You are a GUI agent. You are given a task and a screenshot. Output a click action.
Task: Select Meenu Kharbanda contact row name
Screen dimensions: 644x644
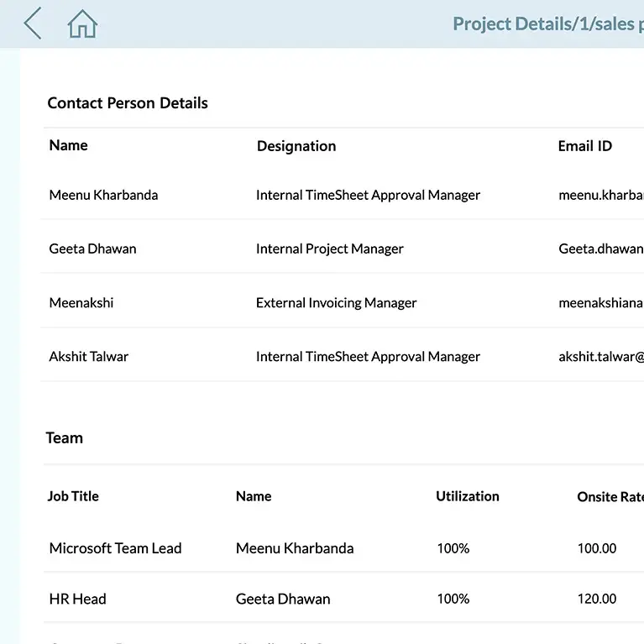pyautogui.click(x=103, y=195)
